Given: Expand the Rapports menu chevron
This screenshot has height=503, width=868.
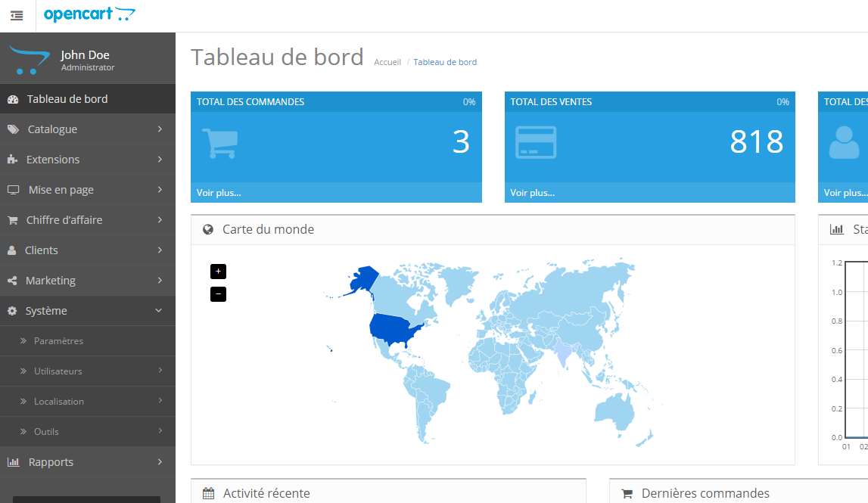Looking at the screenshot, I should (x=160, y=461).
